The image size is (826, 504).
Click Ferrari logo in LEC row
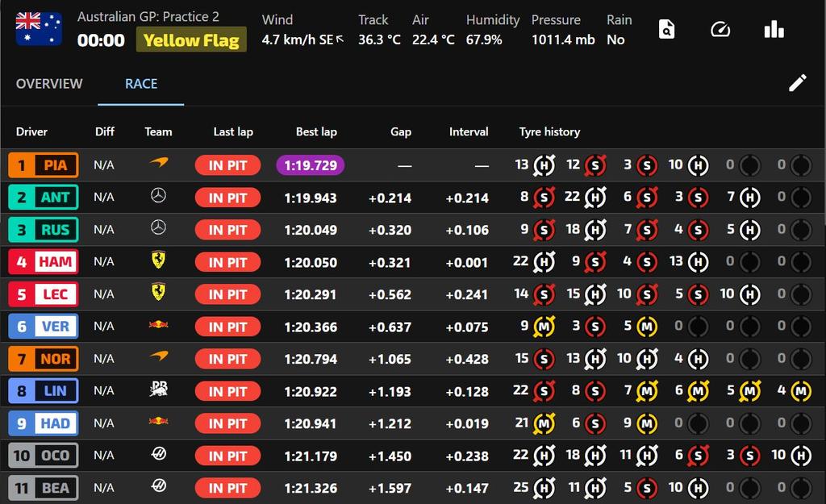(159, 292)
